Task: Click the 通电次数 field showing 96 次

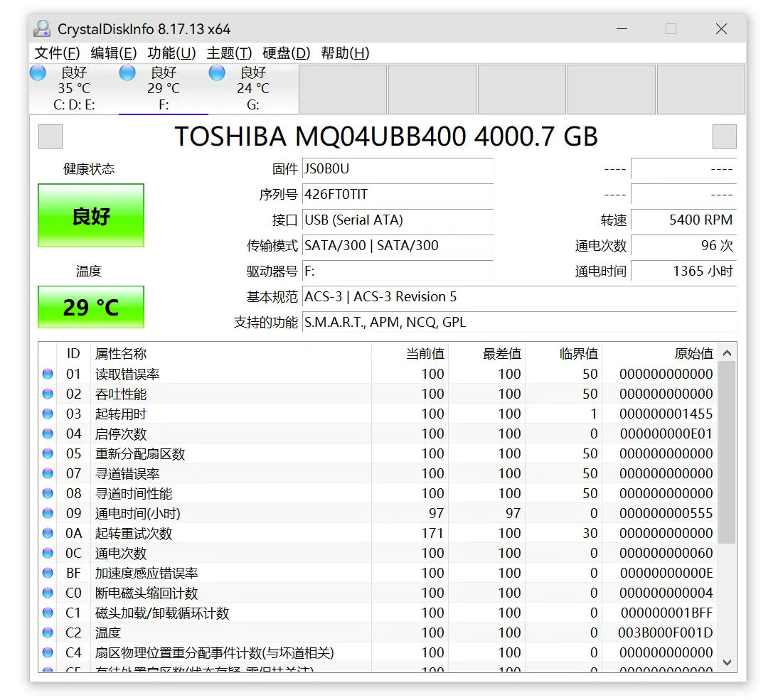Action: pyautogui.click(x=683, y=245)
